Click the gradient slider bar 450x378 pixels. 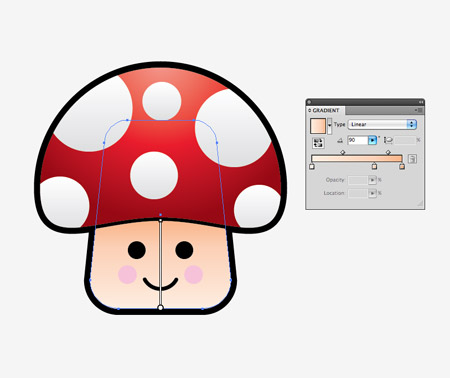[x=357, y=159]
